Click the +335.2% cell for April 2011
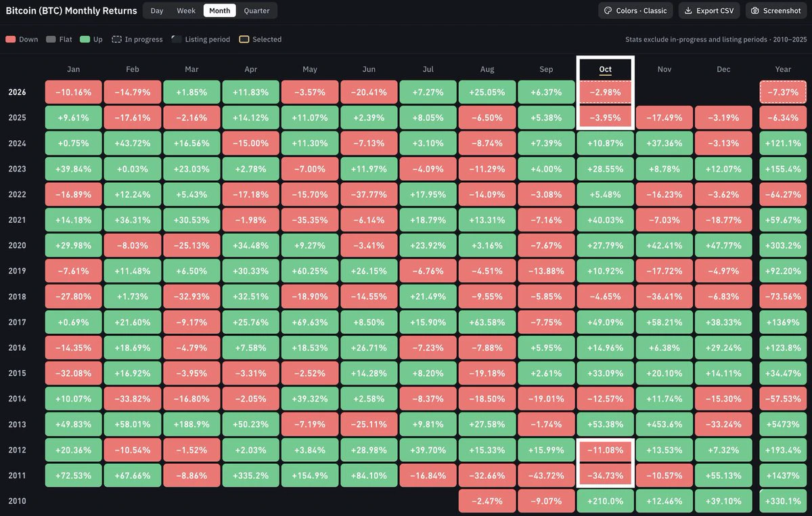 click(250, 475)
